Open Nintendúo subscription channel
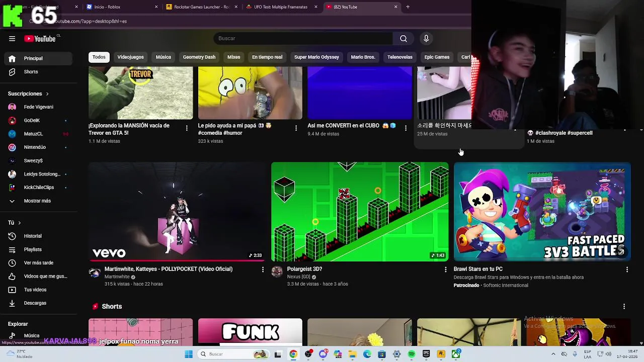This screenshot has width=644, height=362. (38, 147)
